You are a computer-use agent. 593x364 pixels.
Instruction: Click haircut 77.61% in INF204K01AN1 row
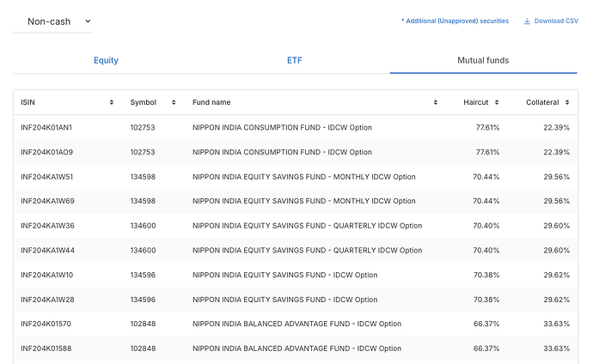coord(487,128)
